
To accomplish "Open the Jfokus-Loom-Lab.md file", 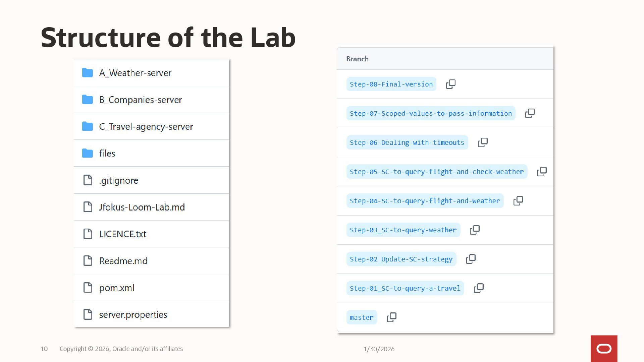I will pyautogui.click(x=142, y=207).
